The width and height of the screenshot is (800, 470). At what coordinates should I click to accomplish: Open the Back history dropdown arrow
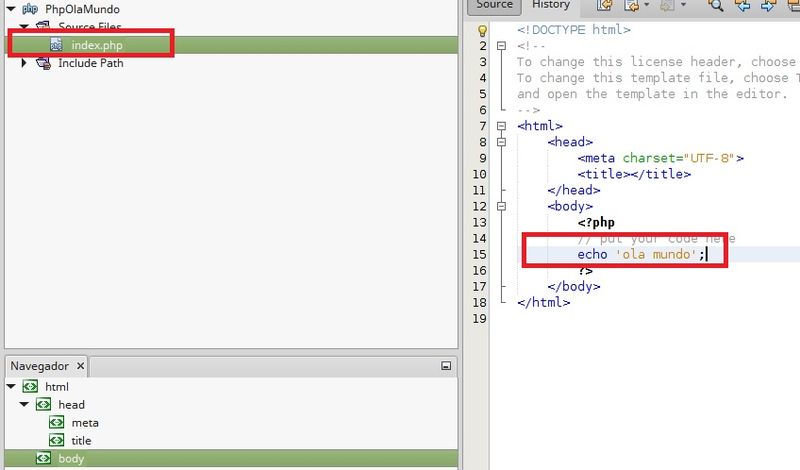646,5
